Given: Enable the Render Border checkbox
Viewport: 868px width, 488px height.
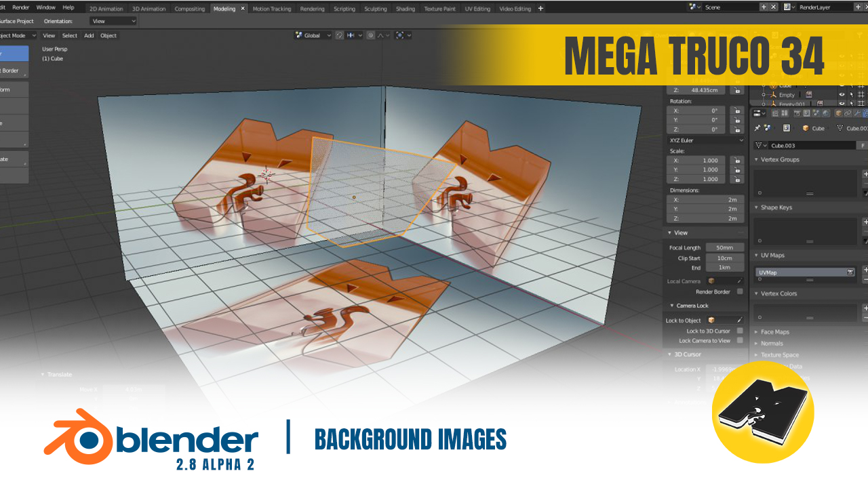Looking at the screenshot, I should [x=740, y=291].
